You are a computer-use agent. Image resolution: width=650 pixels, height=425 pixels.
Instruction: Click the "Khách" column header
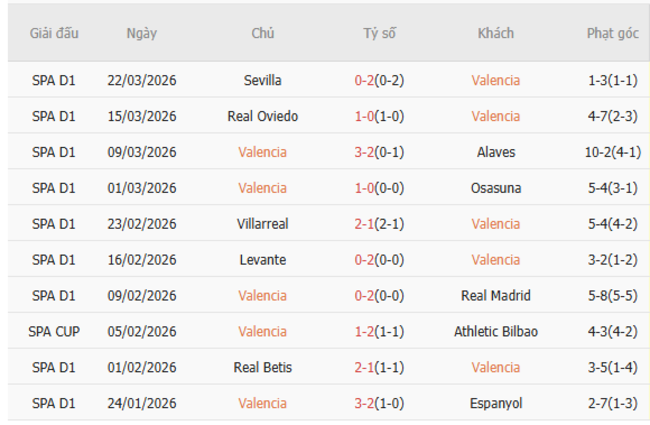pyautogui.click(x=496, y=33)
